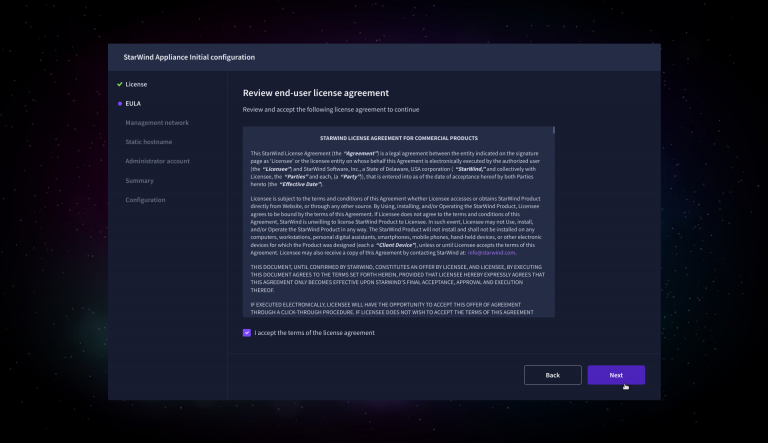The width and height of the screenshot is (768, 443).
Task: Open the Static hostname step
Action: pyautogui.click(x=148, y=142)
